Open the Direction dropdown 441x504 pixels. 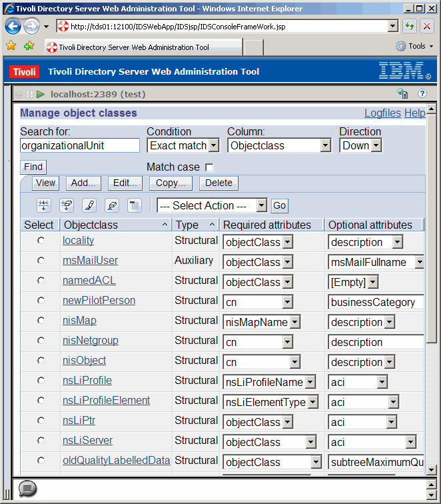pyautogui.click(x=360, y=145)
